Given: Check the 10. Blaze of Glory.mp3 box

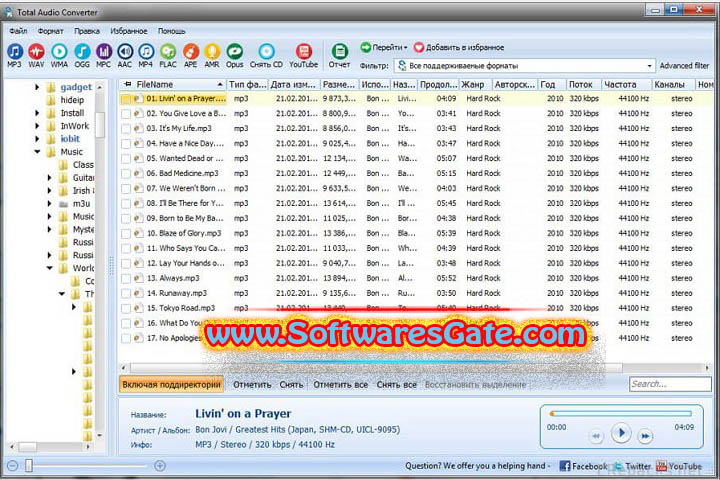Looking at the screenshot, I should [126, 233].
